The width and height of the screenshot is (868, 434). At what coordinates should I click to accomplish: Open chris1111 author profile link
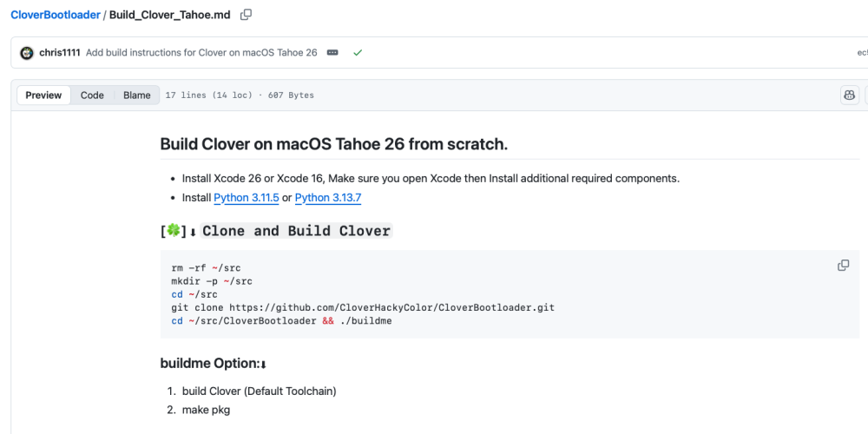(x=60, y=53)
